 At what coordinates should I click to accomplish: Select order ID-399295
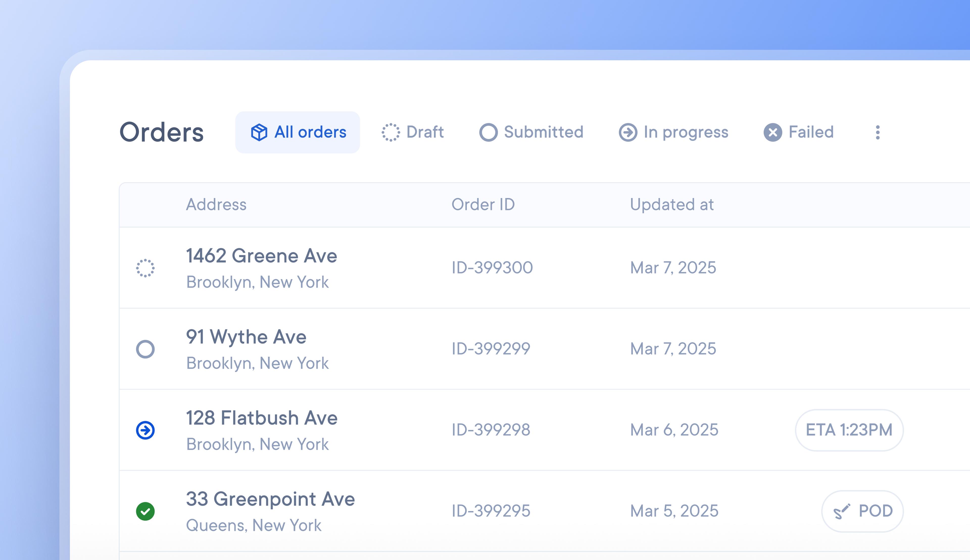(491, 511)
